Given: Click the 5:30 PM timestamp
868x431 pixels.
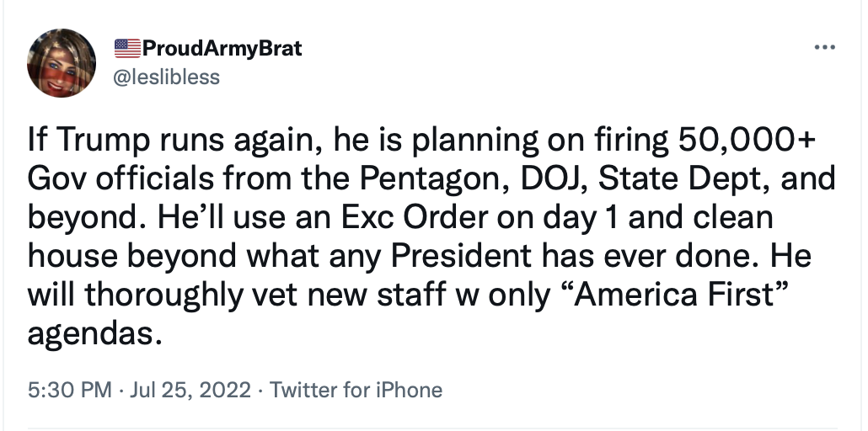Looking at the screenshot, I should tap(70, 390).
